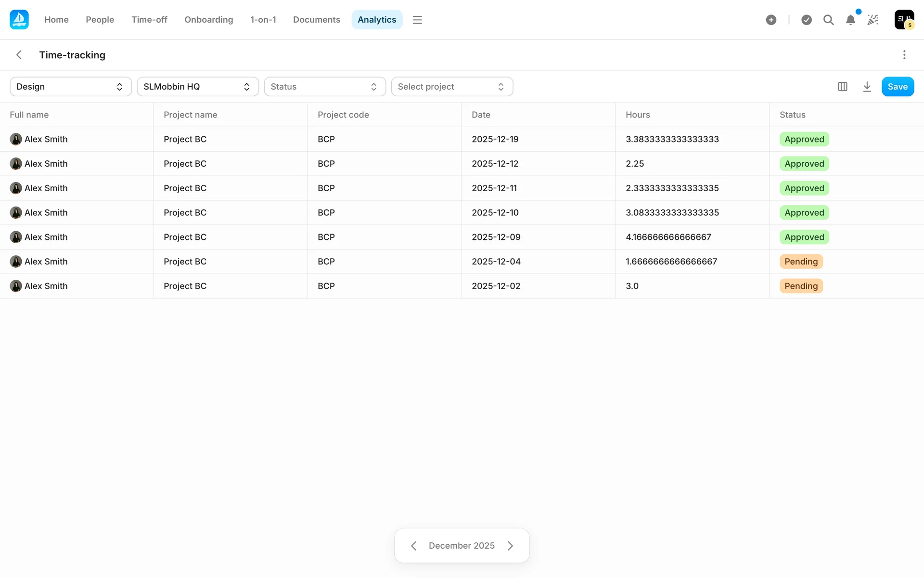This screenshot has height=578, width=924.
Task: Click the Save button
Action: [x=898, y=87]
